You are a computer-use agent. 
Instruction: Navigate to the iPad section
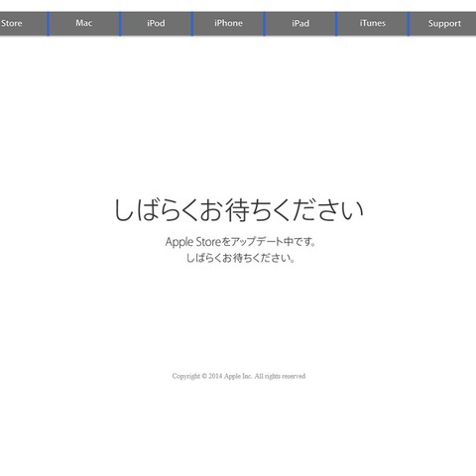click(300, 24)
